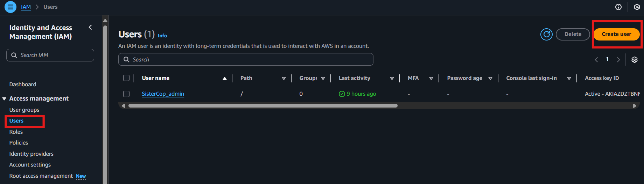Sort by Groups column arrow
The width and height of the screenshot is (644, 184).
click(323, 79)
